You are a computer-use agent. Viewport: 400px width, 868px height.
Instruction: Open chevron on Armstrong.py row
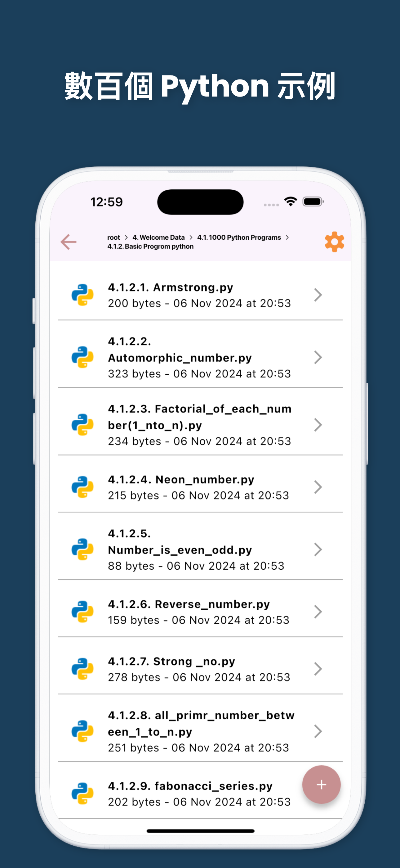(x=318, y=295)
